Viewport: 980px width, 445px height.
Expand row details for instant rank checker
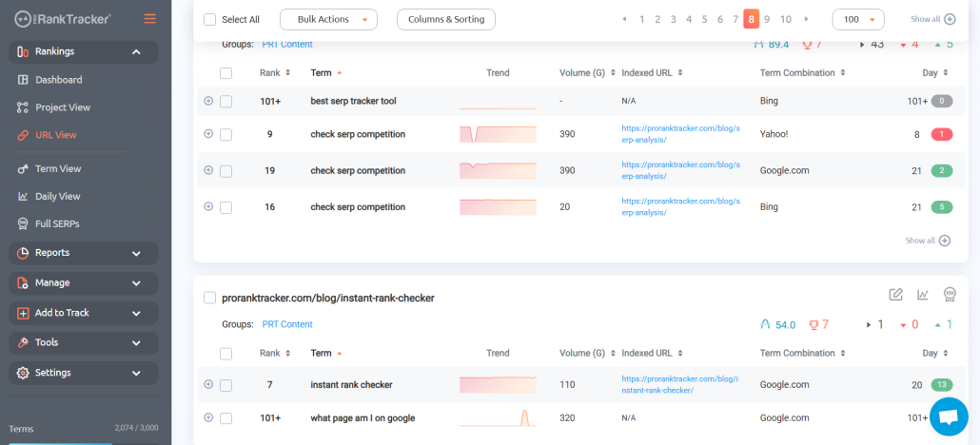coord(208,384)
